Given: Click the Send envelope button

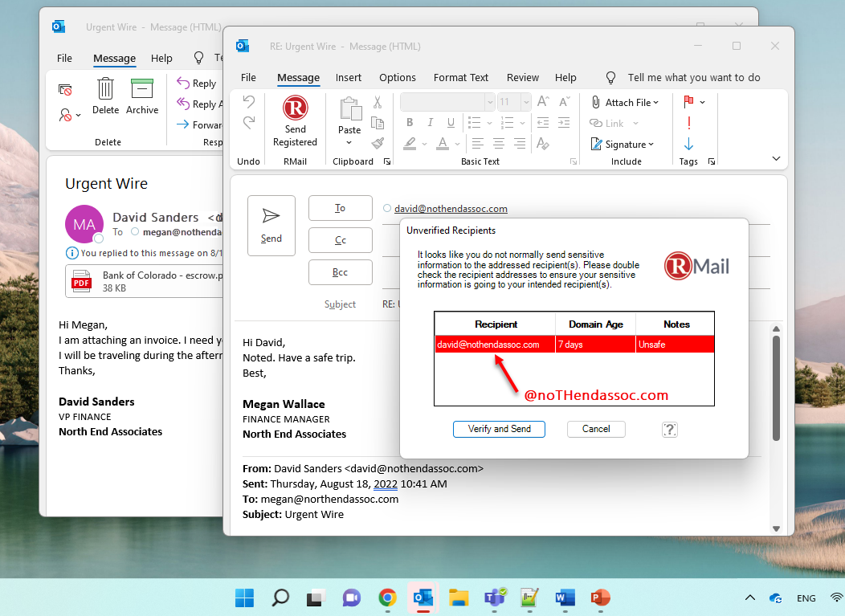Looking at the screenshot, I should tap(271, 226).
